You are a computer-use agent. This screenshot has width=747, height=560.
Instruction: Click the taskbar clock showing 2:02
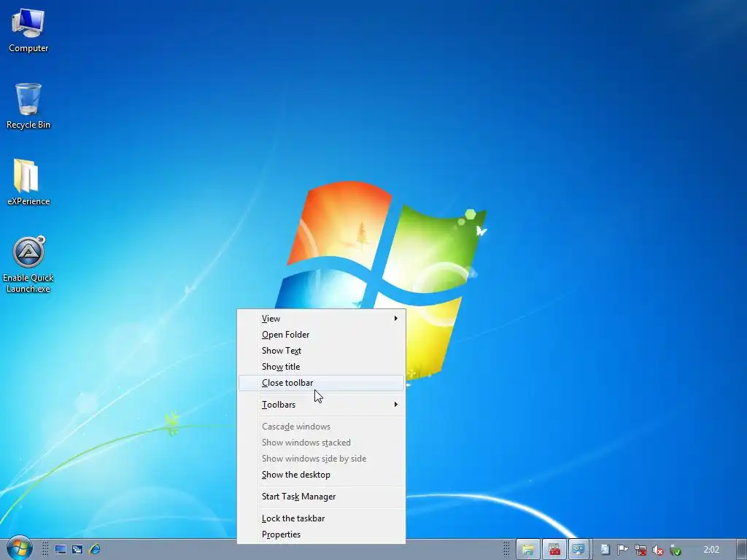point(711,550)
